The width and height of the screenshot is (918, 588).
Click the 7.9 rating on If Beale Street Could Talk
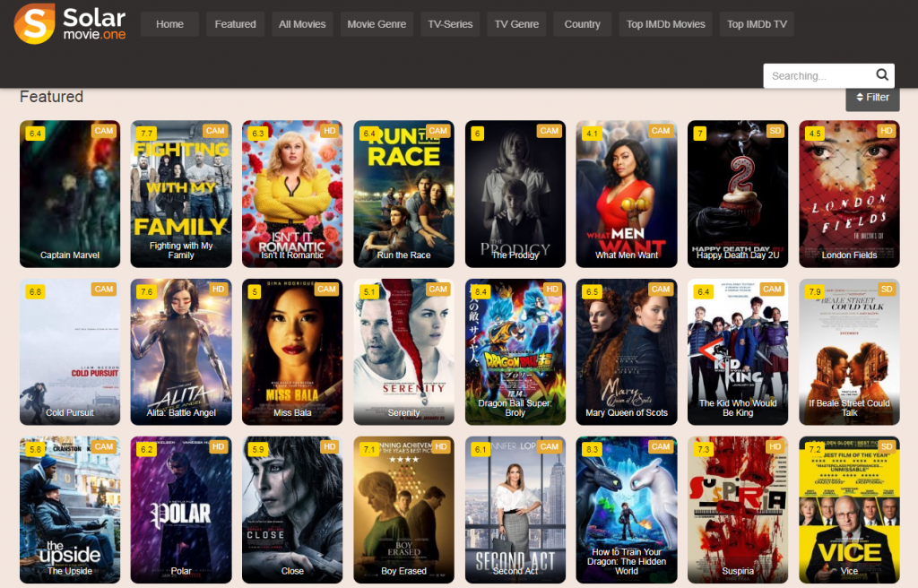point(814,291)
